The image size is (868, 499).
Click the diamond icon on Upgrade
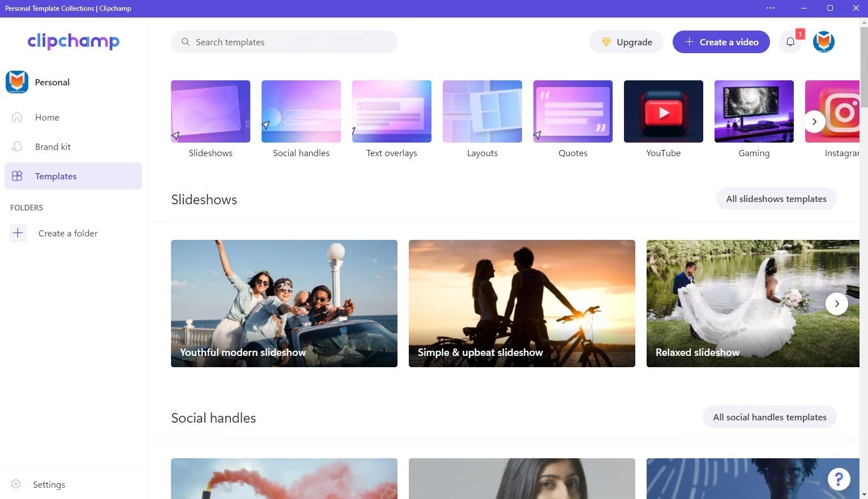click(606, 42)
